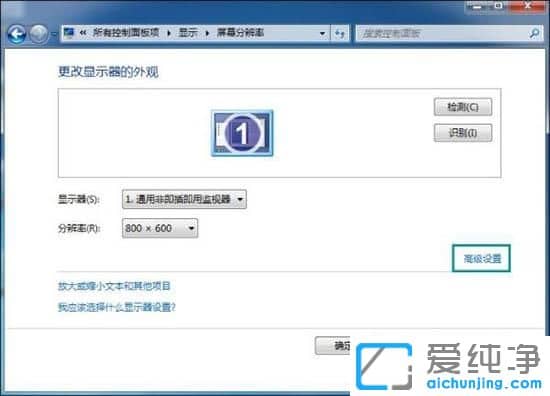Click the magnifier search icon

coord(534,34)
